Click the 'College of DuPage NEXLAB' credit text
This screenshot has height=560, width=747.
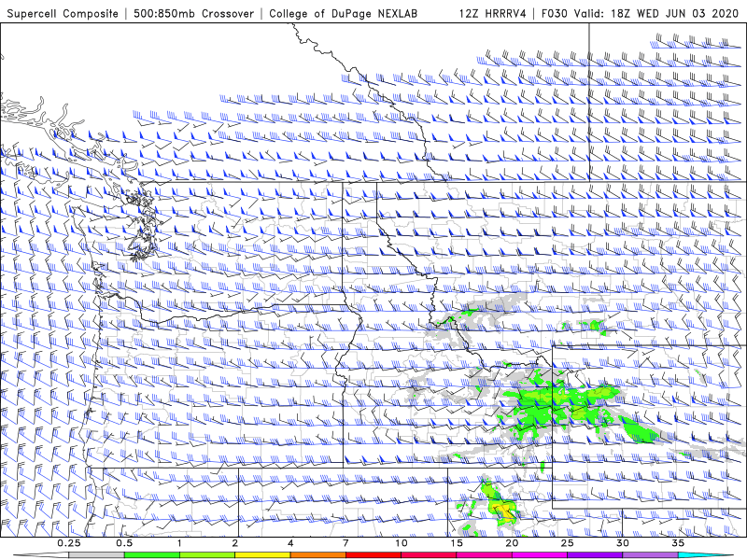coord(343,13)
